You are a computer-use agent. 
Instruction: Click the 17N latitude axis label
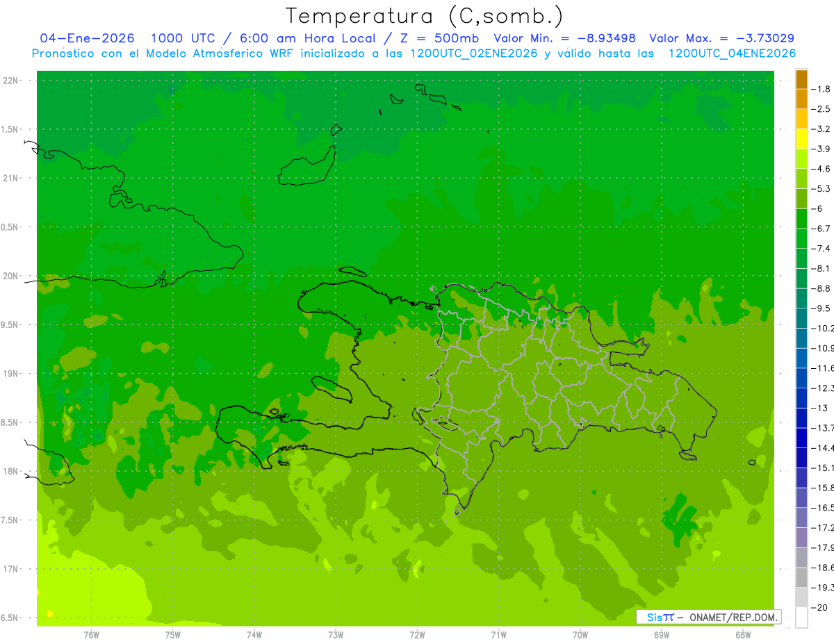[x=11, y=569]
